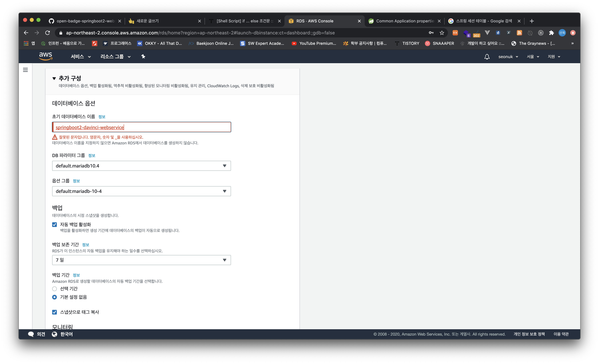Click the pin shortcut icon in AWS navbar
The height and width of the screenshot is (364, 599).
tap(143, 56)
